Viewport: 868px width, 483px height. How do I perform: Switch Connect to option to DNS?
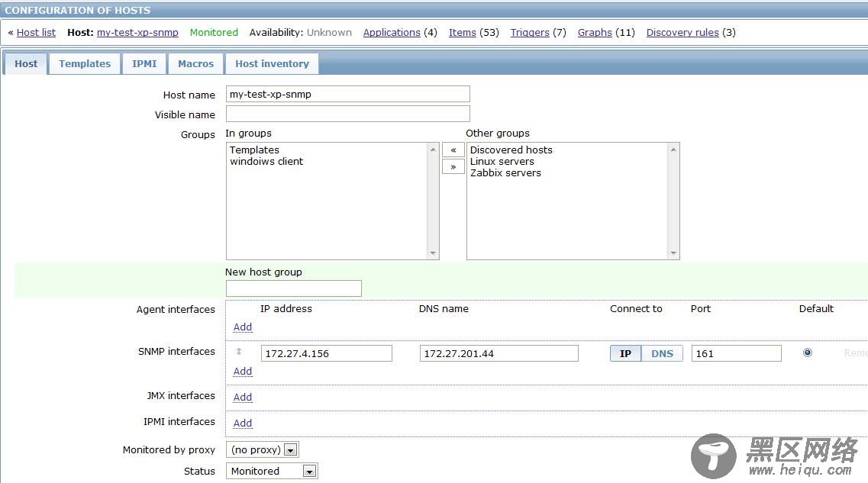pos(662,353)
